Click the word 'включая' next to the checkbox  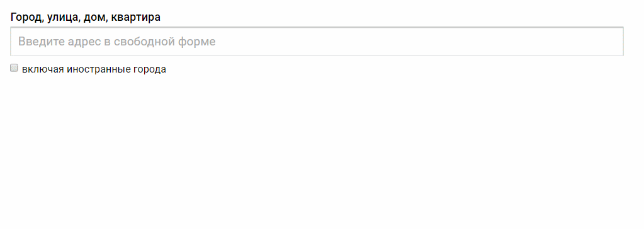[x=43, y=69]
